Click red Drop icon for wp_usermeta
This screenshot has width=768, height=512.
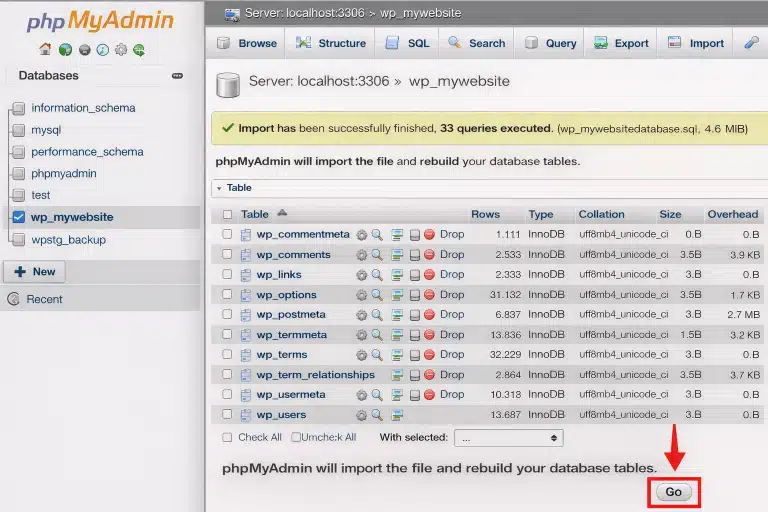coord(430,394)
